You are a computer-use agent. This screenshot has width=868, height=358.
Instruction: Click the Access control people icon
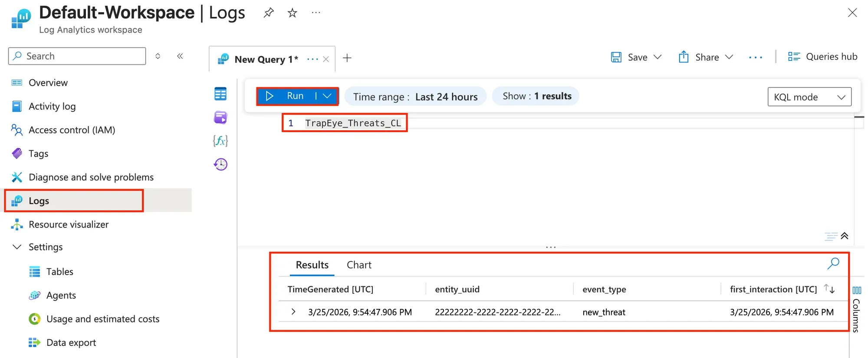pos(17,130)
